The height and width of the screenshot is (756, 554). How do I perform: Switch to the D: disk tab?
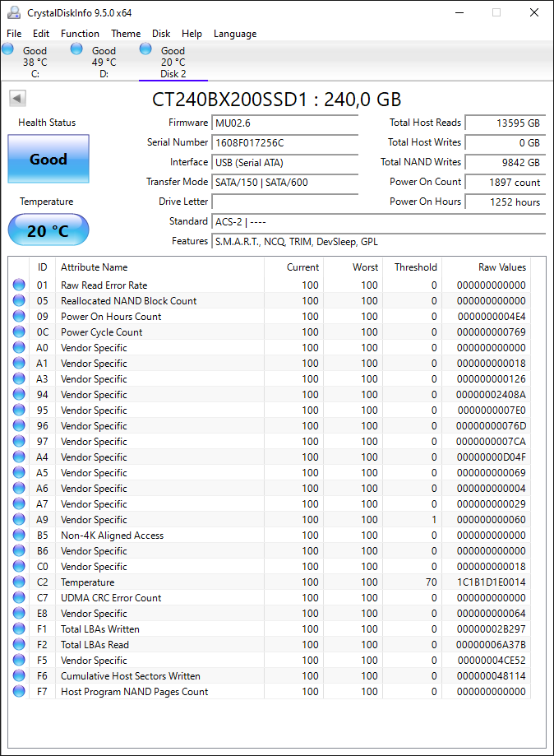(x=104, y=62)
